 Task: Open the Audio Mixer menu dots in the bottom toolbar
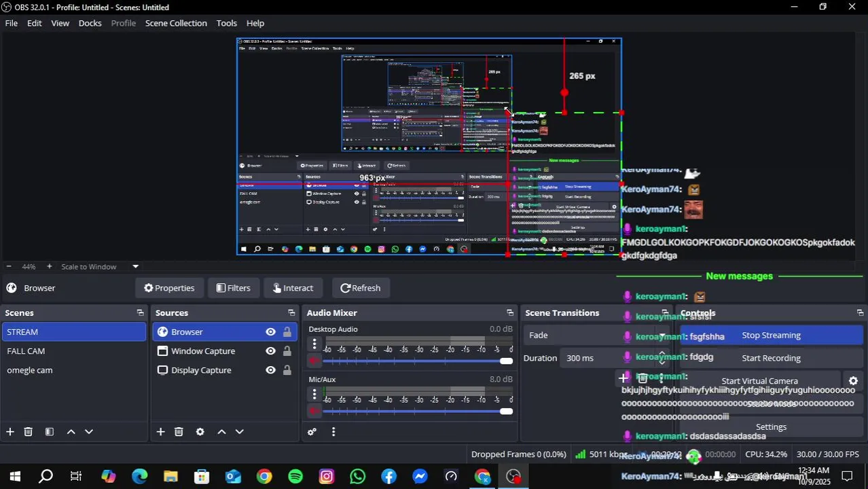333,432
